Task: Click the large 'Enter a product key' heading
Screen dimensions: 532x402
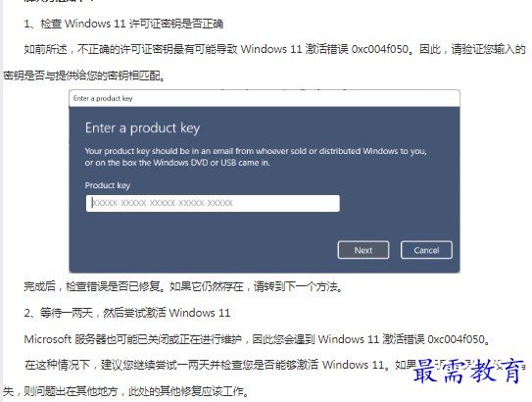Action: click(x=142, y=128)
